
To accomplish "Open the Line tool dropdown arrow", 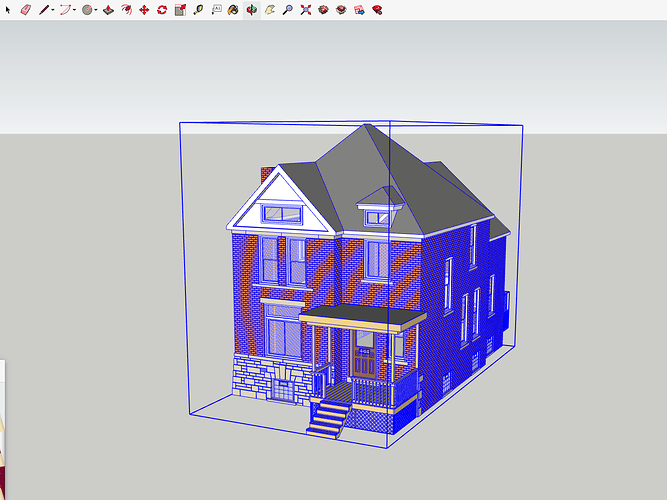I will (53, 10).
